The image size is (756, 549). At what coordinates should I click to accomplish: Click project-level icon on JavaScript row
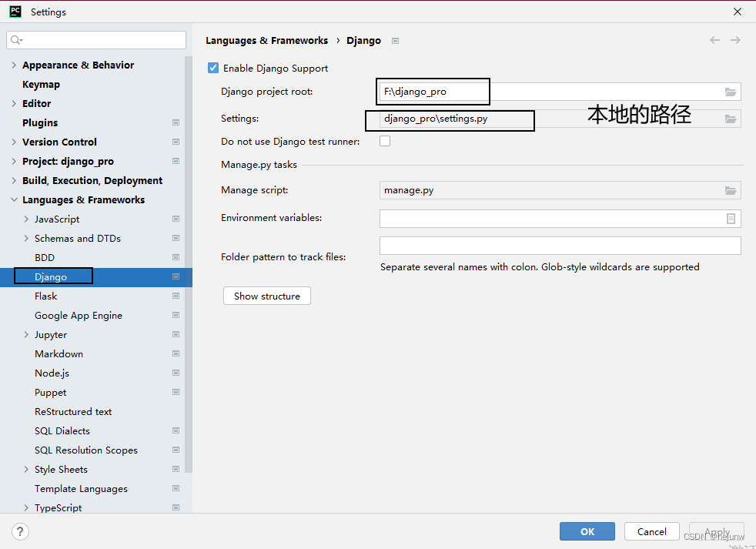pyautogui.click(x=176, y=219)
